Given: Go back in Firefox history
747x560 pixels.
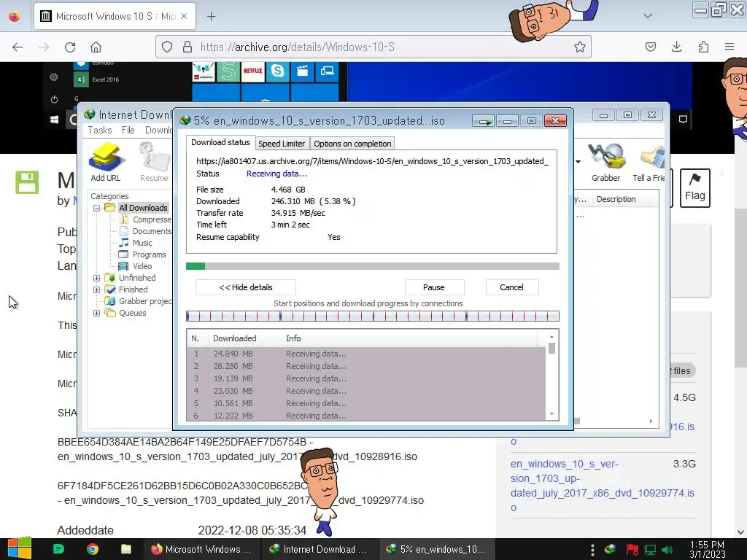Looking at the screenshot, I should coord(18,47).
